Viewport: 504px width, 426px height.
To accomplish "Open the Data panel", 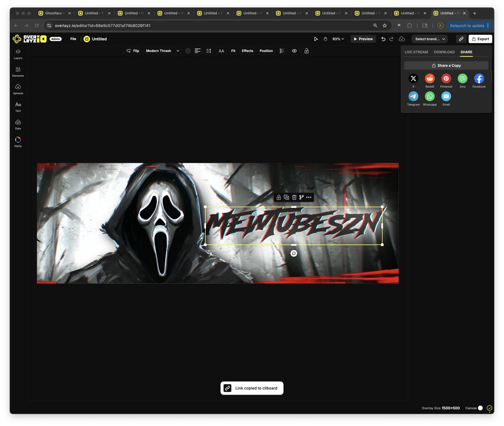I will tap(18, 124).
